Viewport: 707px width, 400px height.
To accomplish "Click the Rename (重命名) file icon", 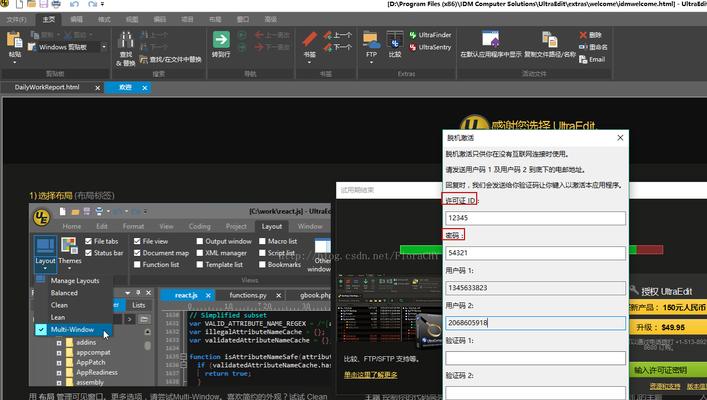I will [x=583, y=47].
